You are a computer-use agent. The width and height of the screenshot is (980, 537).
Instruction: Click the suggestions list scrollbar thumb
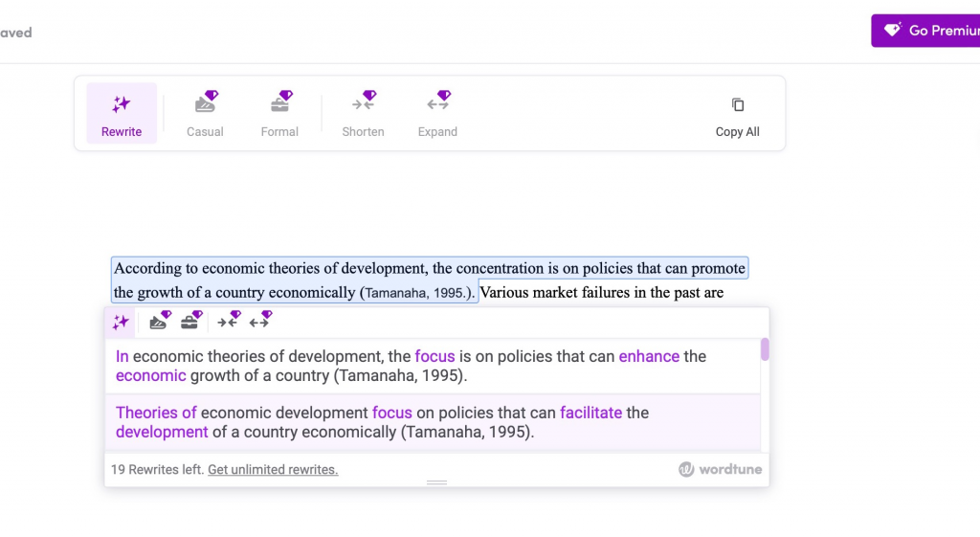[765, 349]
